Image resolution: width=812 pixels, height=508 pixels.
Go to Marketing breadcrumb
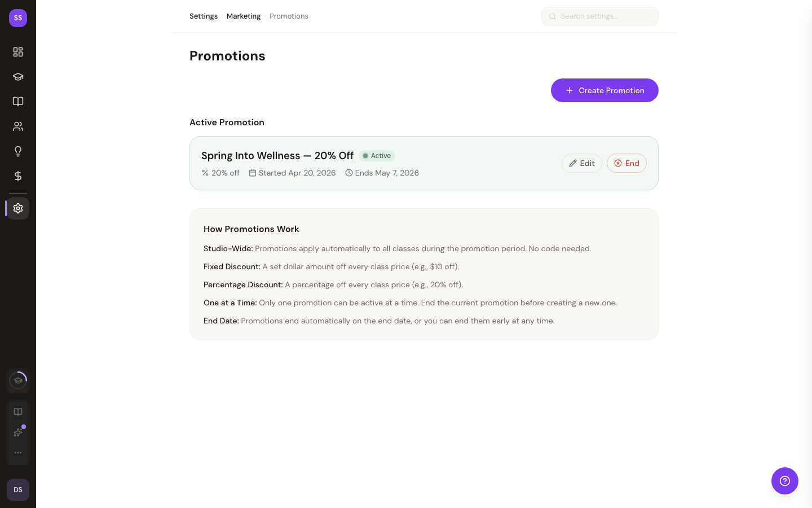(244, 16)
